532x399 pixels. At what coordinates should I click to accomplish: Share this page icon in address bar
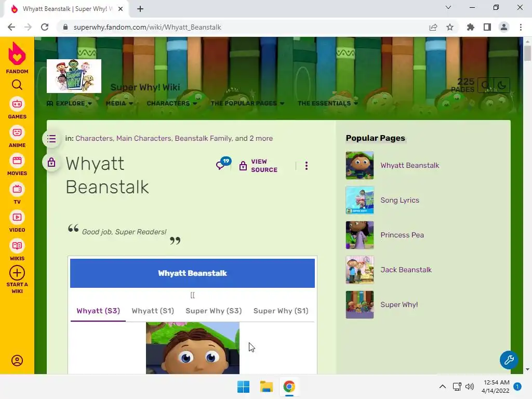click(433, 27)
